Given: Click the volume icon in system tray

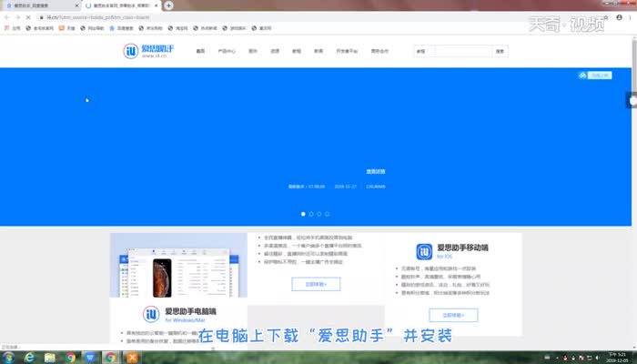Looking at the screenshot, I should [x=598, y=358].
